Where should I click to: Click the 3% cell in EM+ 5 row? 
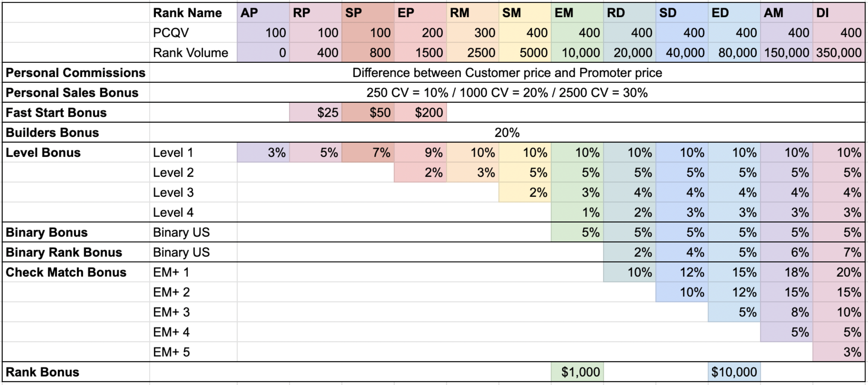tap(839, 352)
